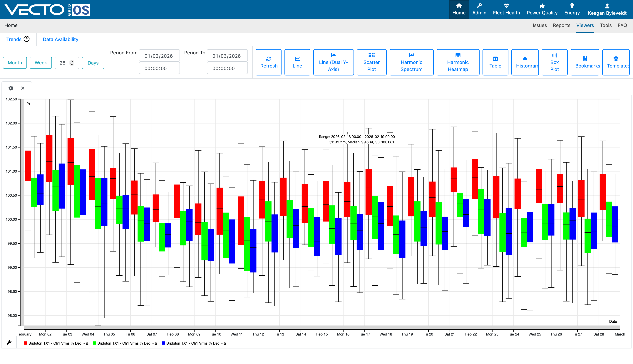This screenshot has width=633, height=364.
Task: Open the Home nav icon
Action: coord(459,9)
